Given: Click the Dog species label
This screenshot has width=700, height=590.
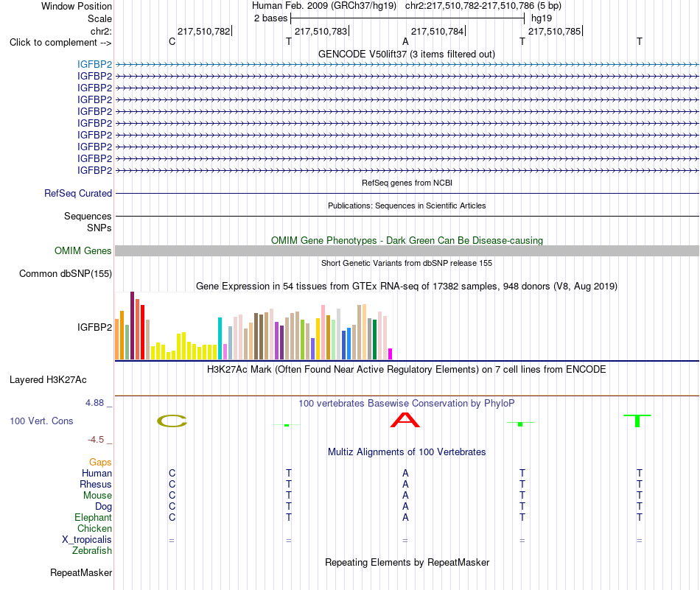Looking at the screenshot, I should 103,507.
